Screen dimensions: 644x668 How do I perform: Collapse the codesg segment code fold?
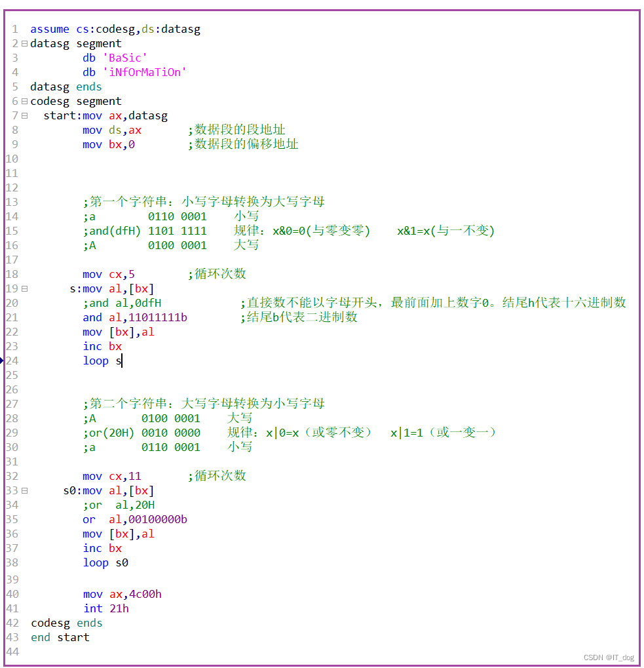tap(23, 101)
